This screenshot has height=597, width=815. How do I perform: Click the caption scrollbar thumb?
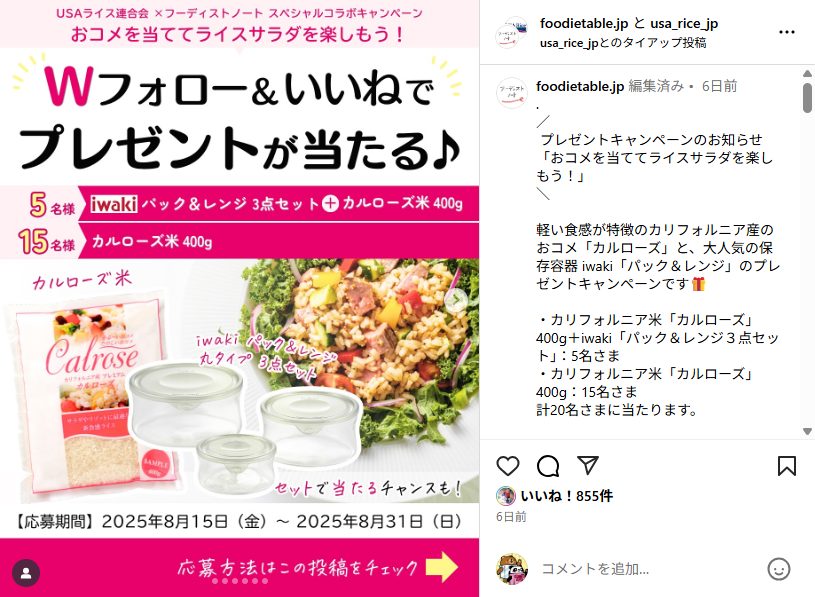coord(807,97)
